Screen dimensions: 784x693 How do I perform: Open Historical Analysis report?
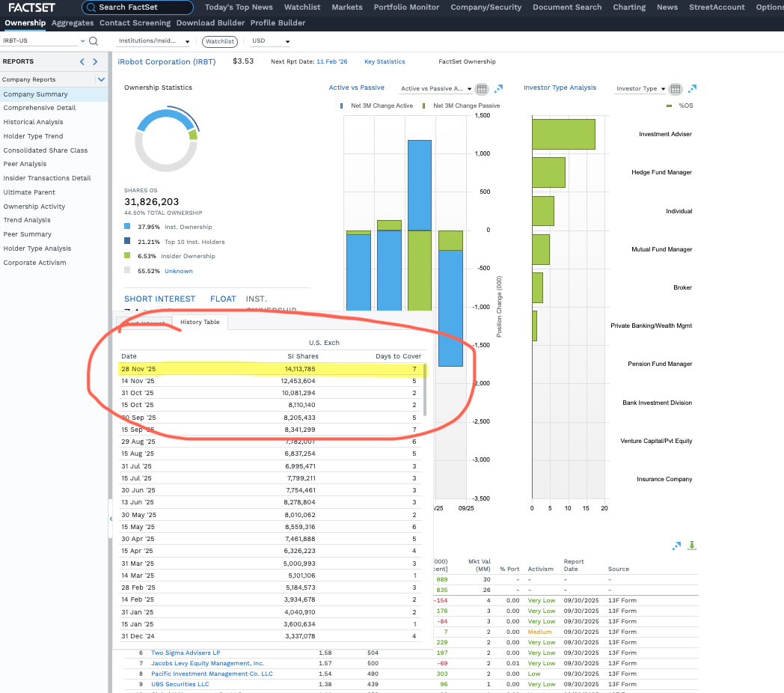(33, 122)
